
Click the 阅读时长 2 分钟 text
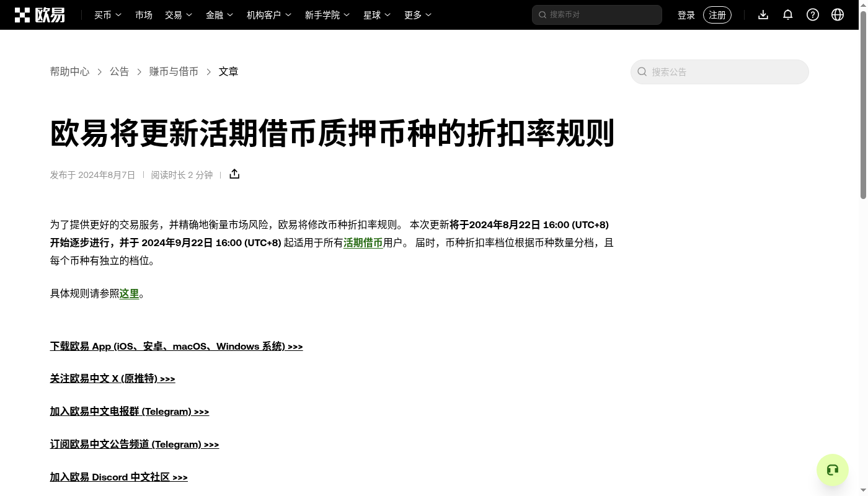[x=182, y=175]
